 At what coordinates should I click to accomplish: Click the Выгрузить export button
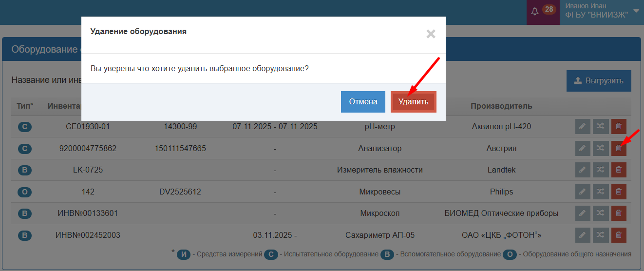[599, 81]
